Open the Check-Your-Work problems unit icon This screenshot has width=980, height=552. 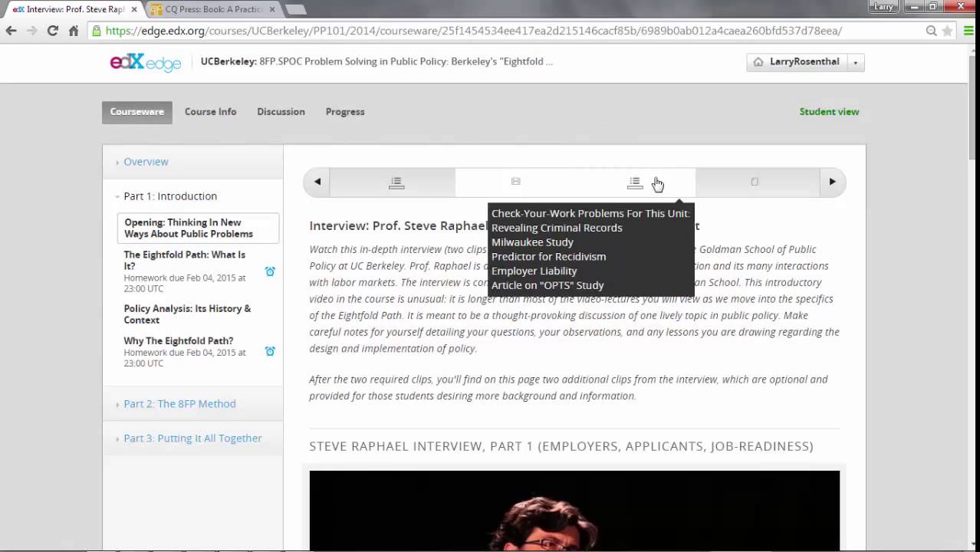click(x=635, y=182)
